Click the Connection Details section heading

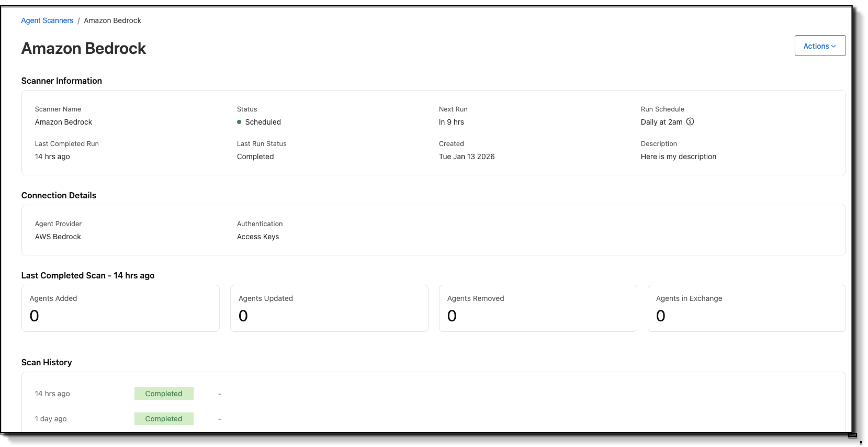[x=59, y=195]
